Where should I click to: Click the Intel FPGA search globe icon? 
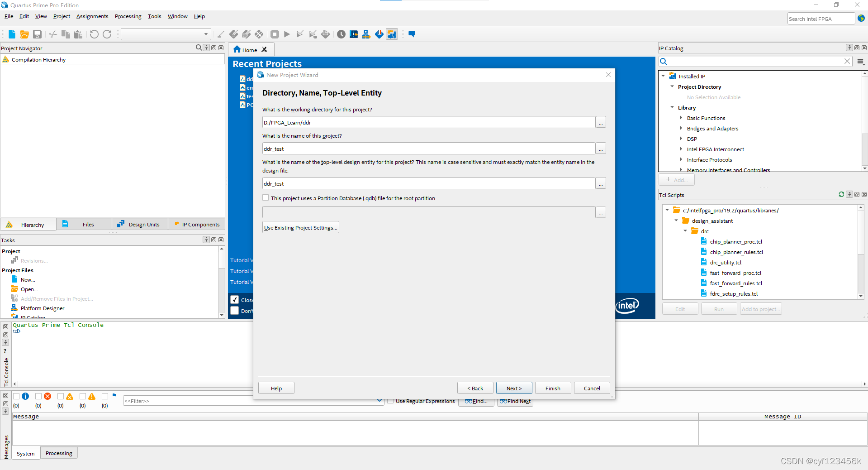pos(861,19)
